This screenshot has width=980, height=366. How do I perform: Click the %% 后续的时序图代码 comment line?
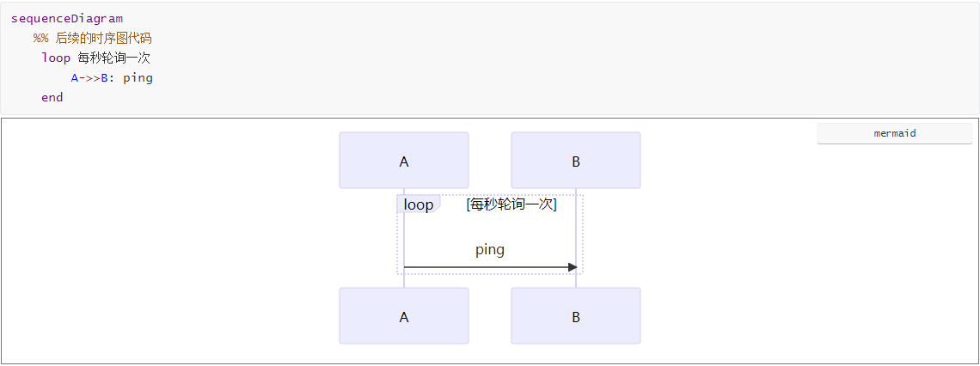pyautogui.click(x=93, y=38)
